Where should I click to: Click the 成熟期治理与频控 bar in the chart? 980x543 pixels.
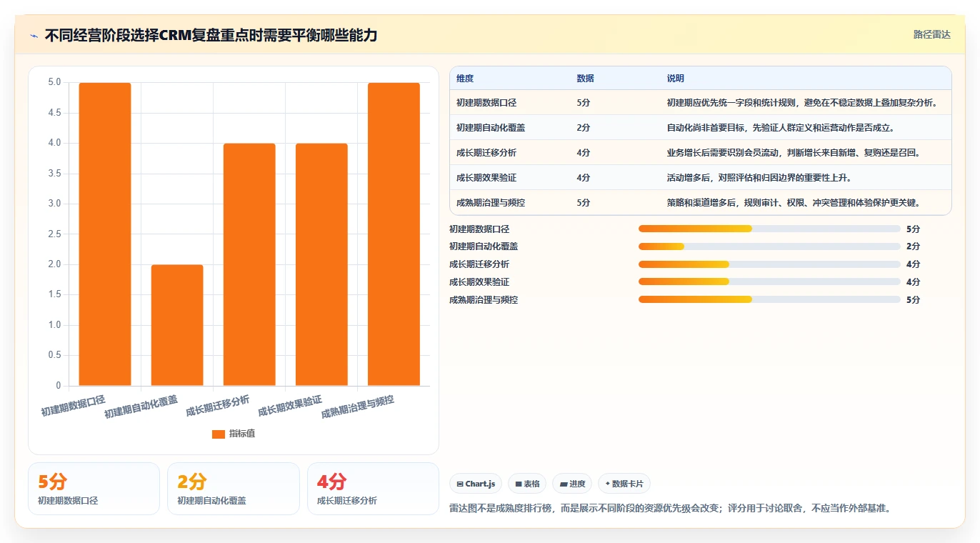(x=394, y=234)
